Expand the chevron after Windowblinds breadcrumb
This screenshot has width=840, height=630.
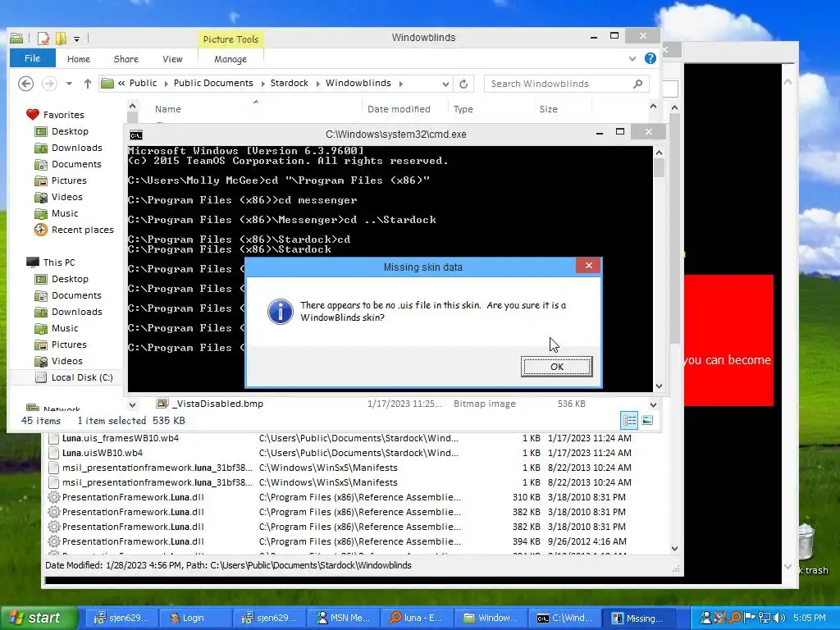[x=400, y=84]
